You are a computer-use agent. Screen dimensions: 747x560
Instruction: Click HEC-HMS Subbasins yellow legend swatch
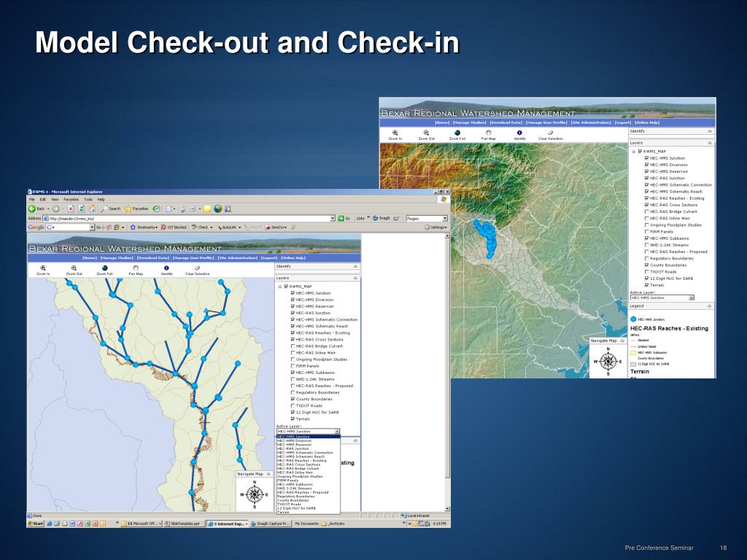(633, 353)
